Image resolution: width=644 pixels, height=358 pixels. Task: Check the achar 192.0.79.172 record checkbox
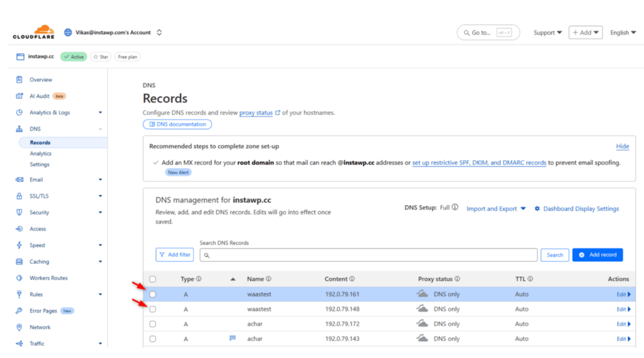pyautogui.click(x=153, y=324)
